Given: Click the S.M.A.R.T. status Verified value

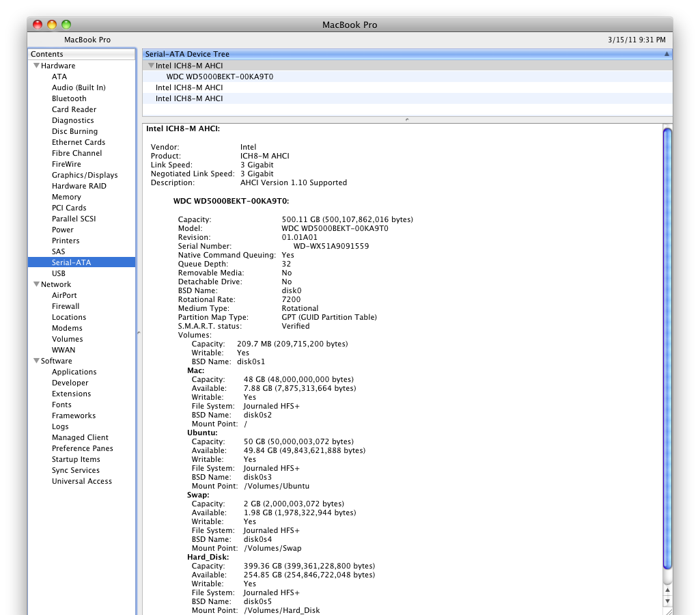Looking at the screenshot, I should [x=296, y=327].
